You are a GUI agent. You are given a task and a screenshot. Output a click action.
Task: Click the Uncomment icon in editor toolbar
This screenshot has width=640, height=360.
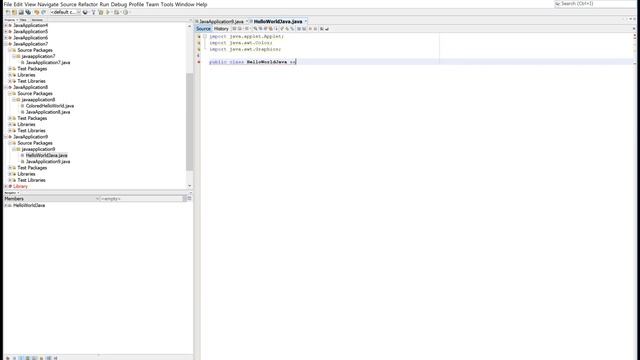327,29
